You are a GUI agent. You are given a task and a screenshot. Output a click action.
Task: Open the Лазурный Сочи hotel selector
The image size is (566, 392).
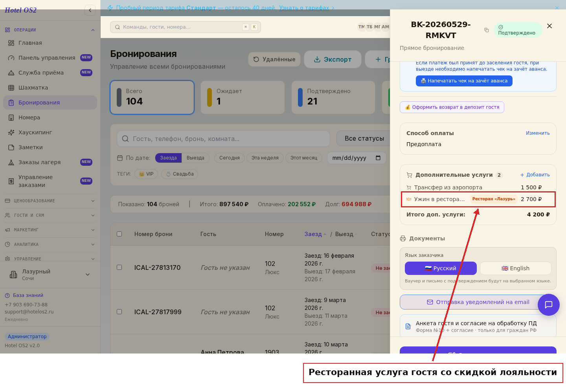[x=50, y=275]
